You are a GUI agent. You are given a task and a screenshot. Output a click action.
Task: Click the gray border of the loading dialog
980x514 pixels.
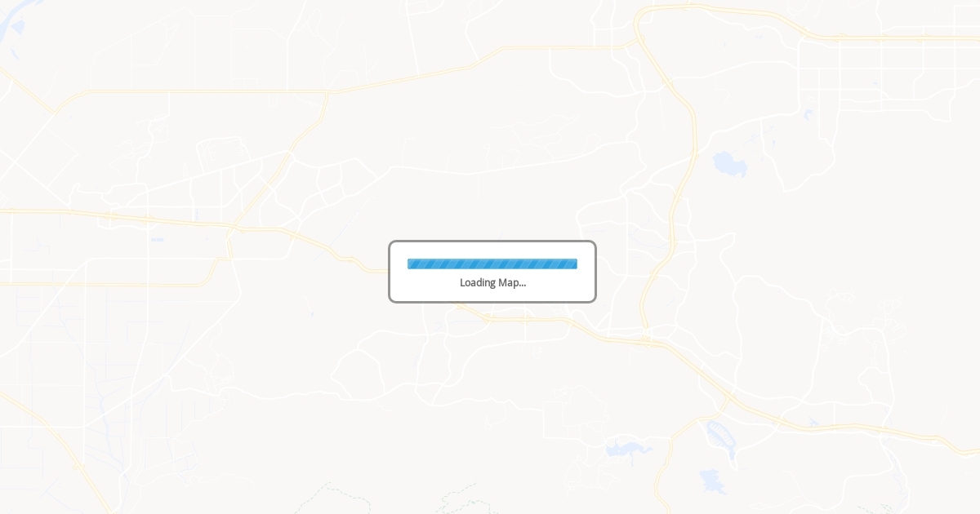[x=492, y=241]
